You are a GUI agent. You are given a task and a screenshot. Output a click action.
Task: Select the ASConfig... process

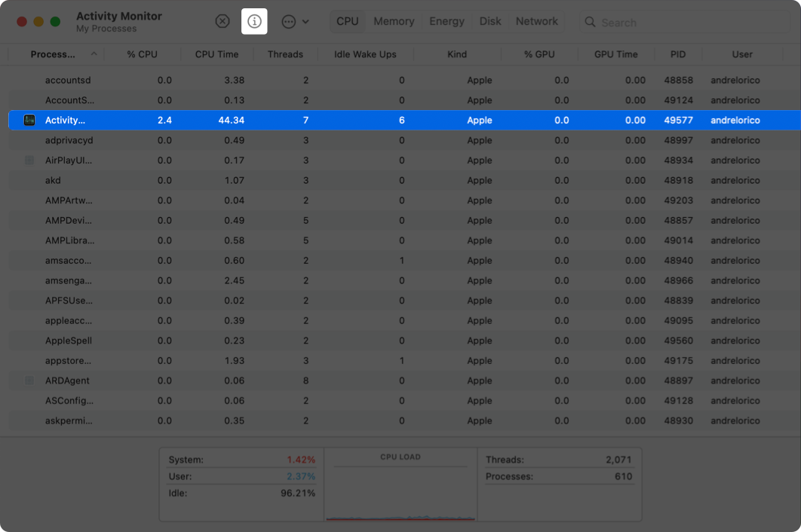tap(69, 400)
